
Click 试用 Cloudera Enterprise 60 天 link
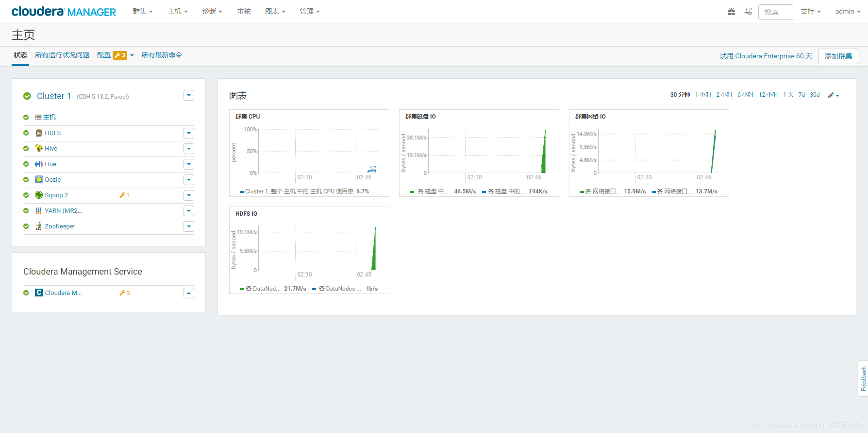click(x=766, y=56)
